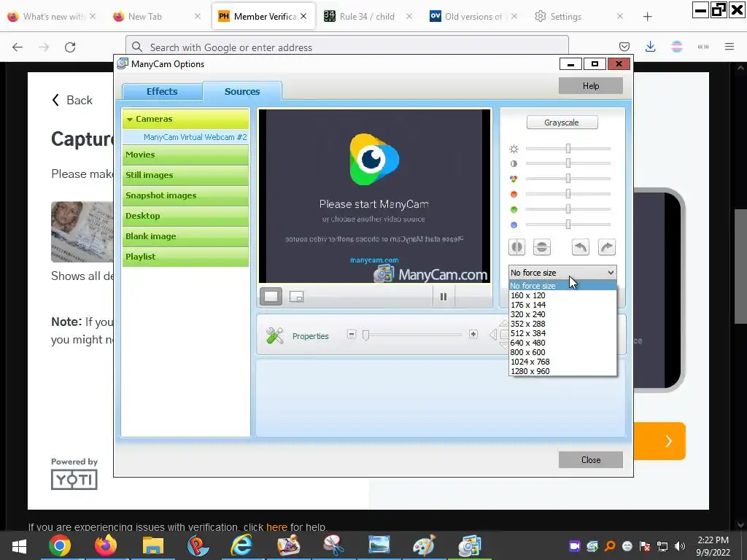Expand the Desktop source category
This screenshot has height=560, width=747.
click(185, 216)
